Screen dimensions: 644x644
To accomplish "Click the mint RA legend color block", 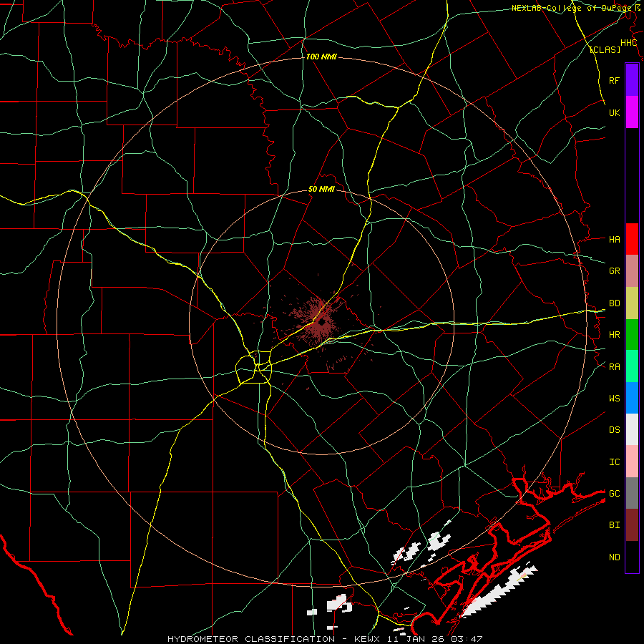I will pyautogui.click(x=632, y=366).
